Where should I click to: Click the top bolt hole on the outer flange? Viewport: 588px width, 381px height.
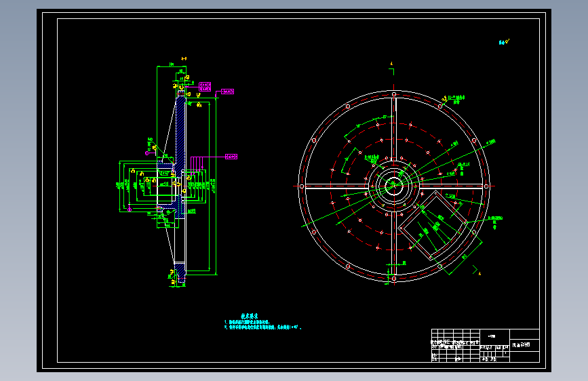coord(394,94)
